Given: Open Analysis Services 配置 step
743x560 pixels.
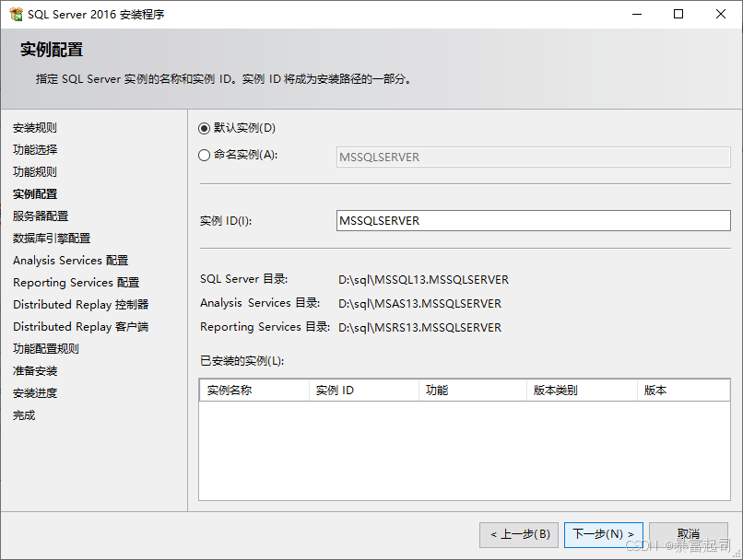Looking at the screenshot, I should click(71, 261).
